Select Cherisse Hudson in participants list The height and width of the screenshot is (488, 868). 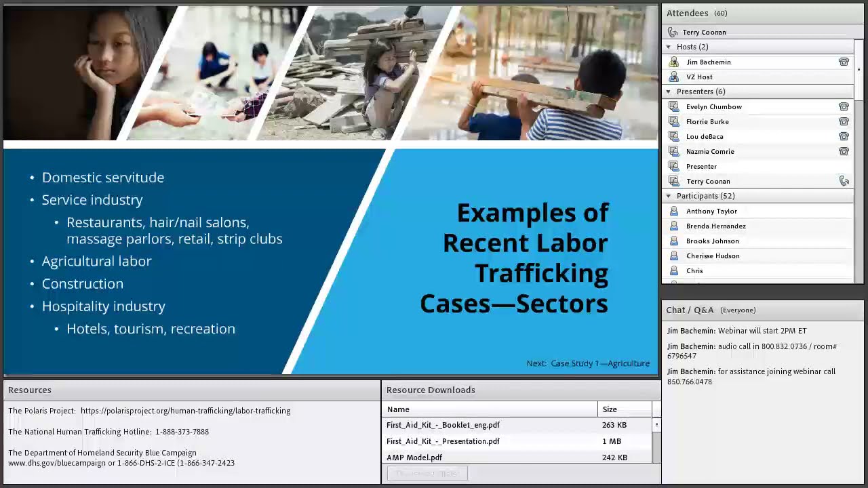pyautogui.click(x=713, y=256)
